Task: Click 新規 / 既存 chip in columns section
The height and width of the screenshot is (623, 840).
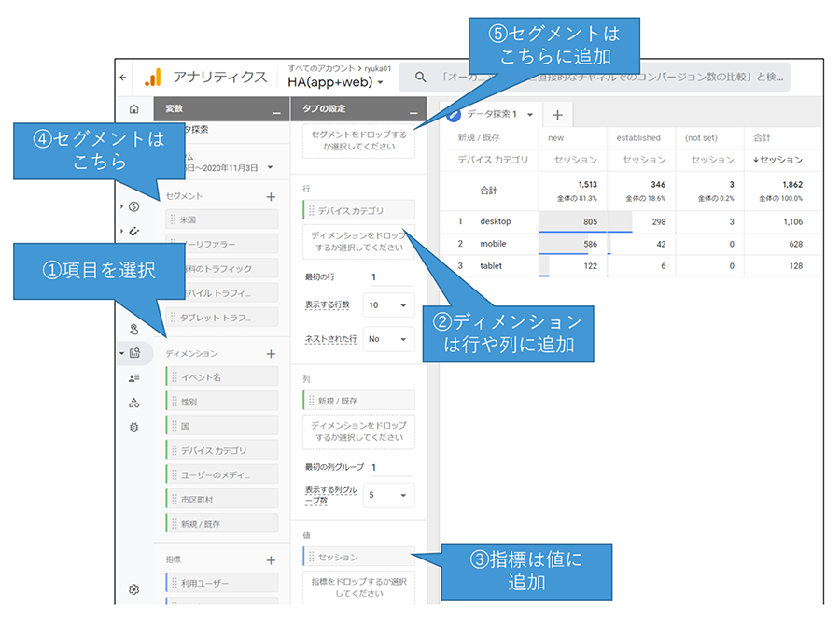Action: coord(358,401)
